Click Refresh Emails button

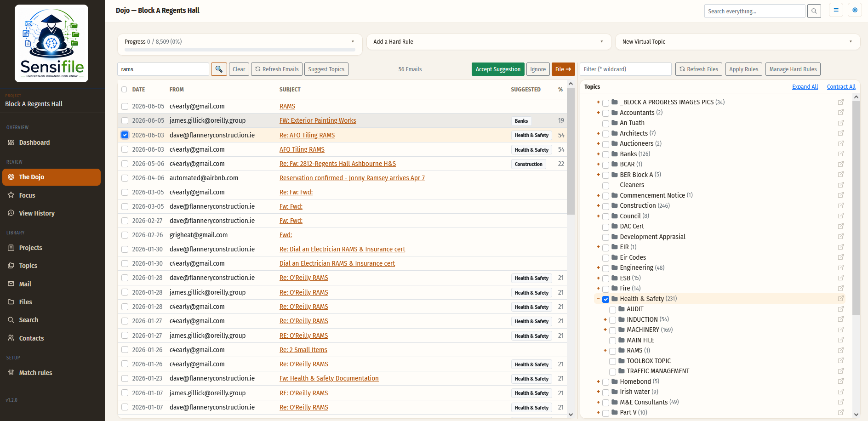click(x=277, y=69)
